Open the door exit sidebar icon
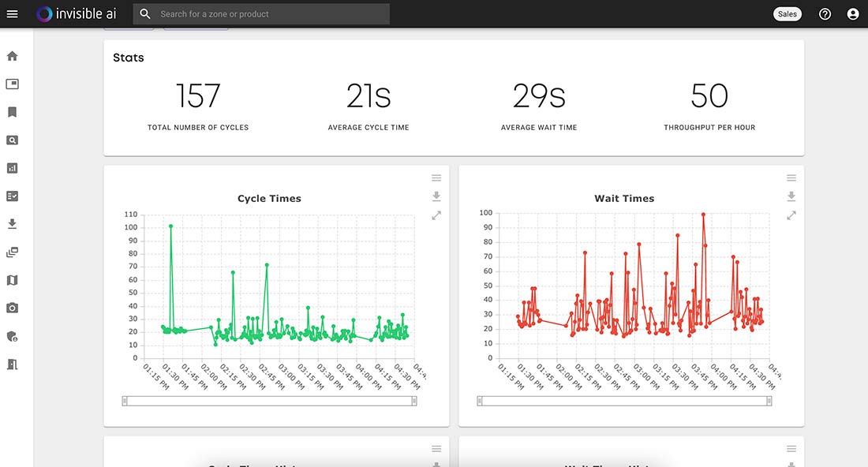This screenshot has width=868, height=467. [x=12, y=364]
